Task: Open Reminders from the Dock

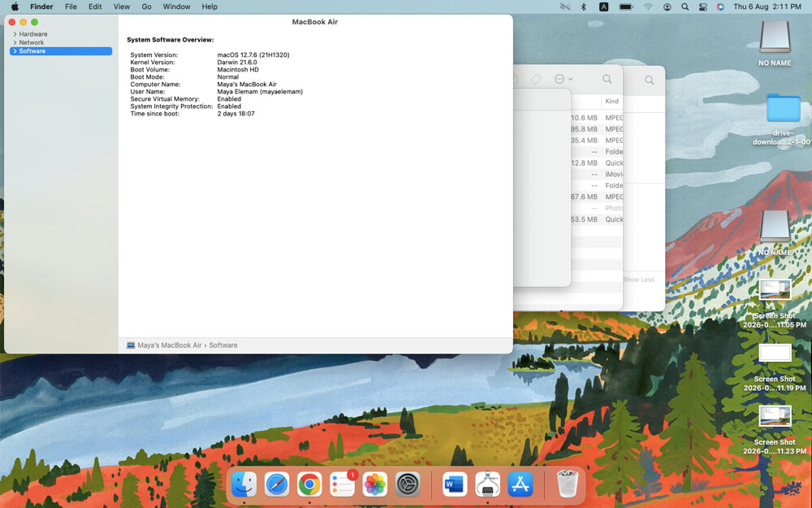Action: coord(343,484)
